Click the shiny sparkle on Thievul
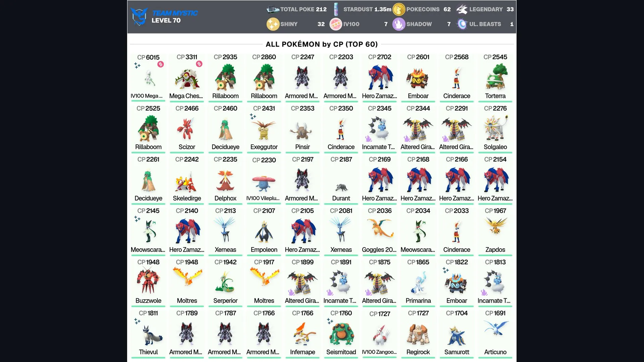The image size is (644, 362). [x=137, y=321]
